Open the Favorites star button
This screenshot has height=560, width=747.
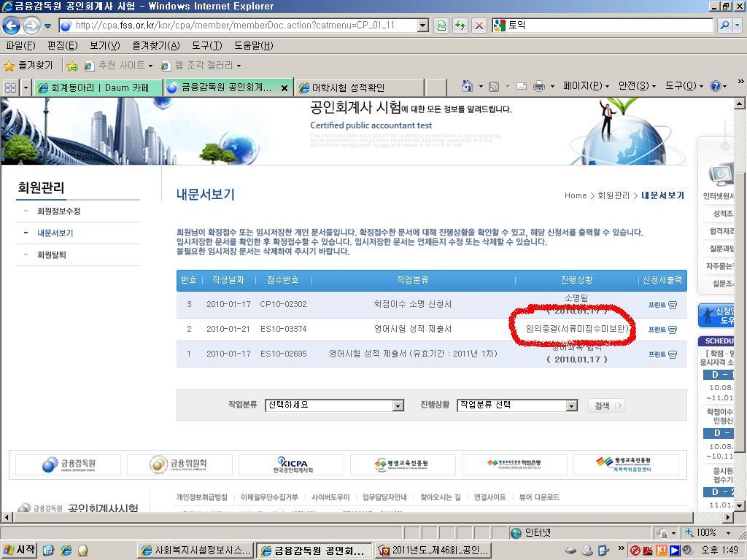pyautogui.click(x=28, y=65)
